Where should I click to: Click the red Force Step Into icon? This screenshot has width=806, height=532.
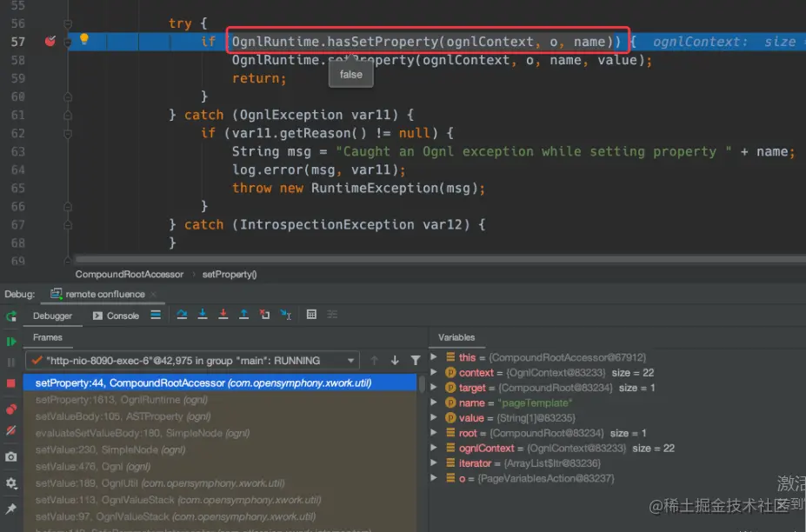coord(223,315)
